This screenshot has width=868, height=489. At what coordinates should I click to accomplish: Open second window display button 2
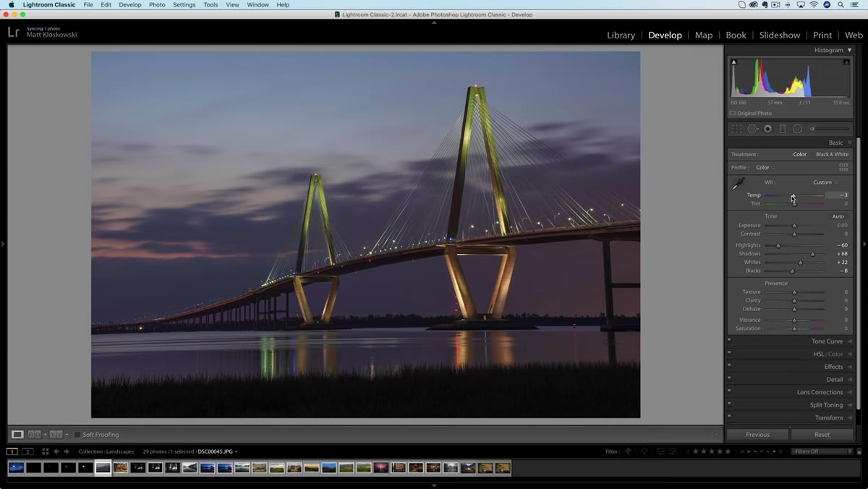(x=27, y=451)
